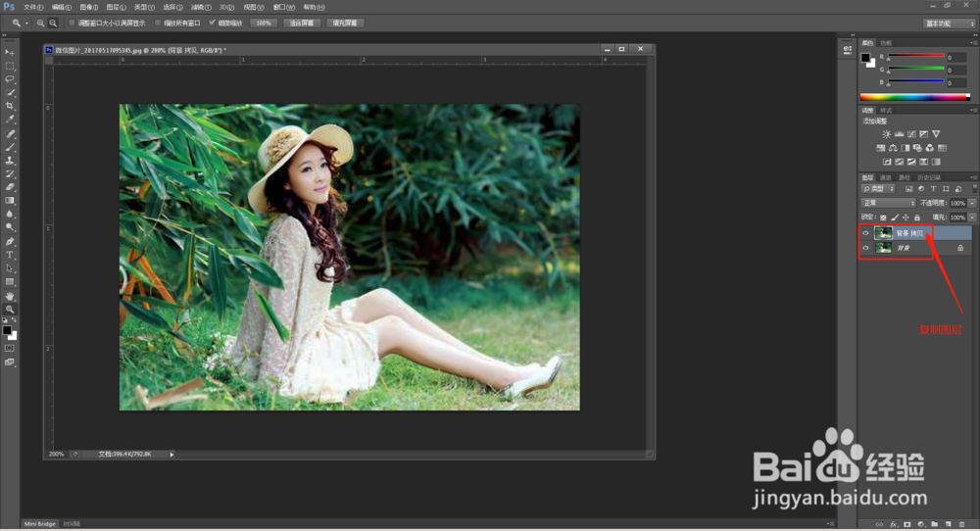Viewport: 980px width, 531px height.
Task: Open the 图像(I) menu
Action: click(x=89, y=7)
